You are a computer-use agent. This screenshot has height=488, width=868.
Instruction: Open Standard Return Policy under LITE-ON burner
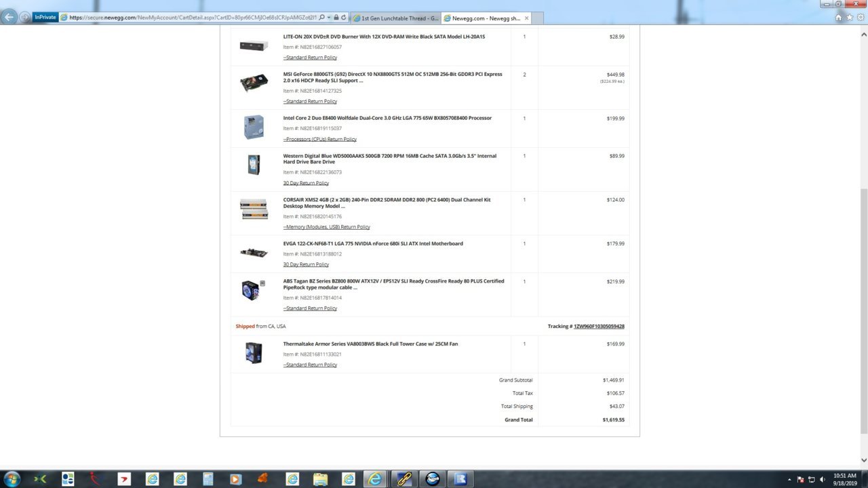point(310,58)
